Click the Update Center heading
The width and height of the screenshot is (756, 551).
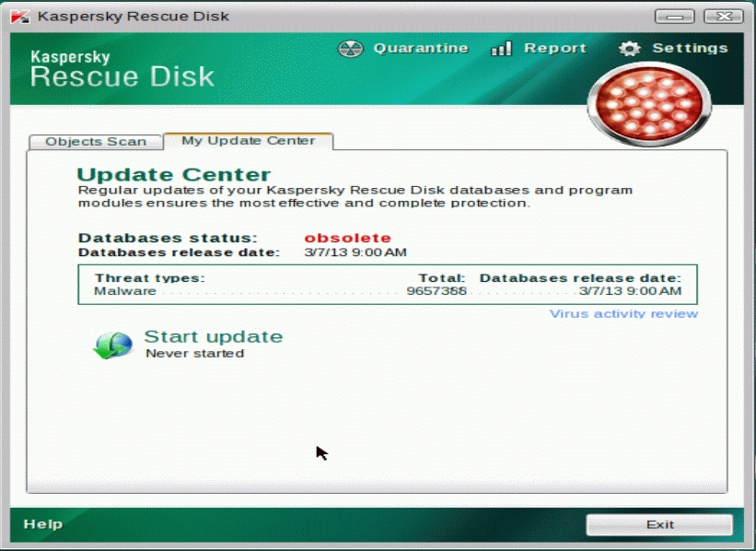pyautogui.click(x=173, y=175)
